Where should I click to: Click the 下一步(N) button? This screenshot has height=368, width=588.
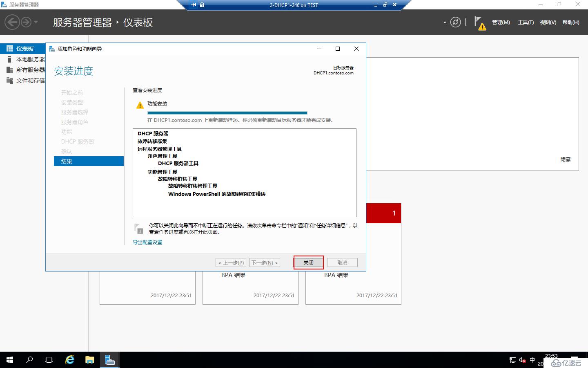point(265,263)
